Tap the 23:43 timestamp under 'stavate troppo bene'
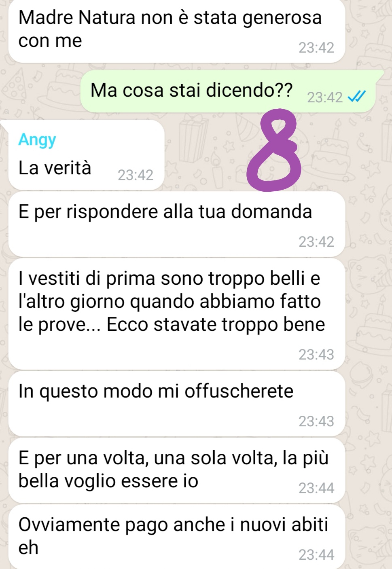This screenshot has width=392, height=569. 316,355
